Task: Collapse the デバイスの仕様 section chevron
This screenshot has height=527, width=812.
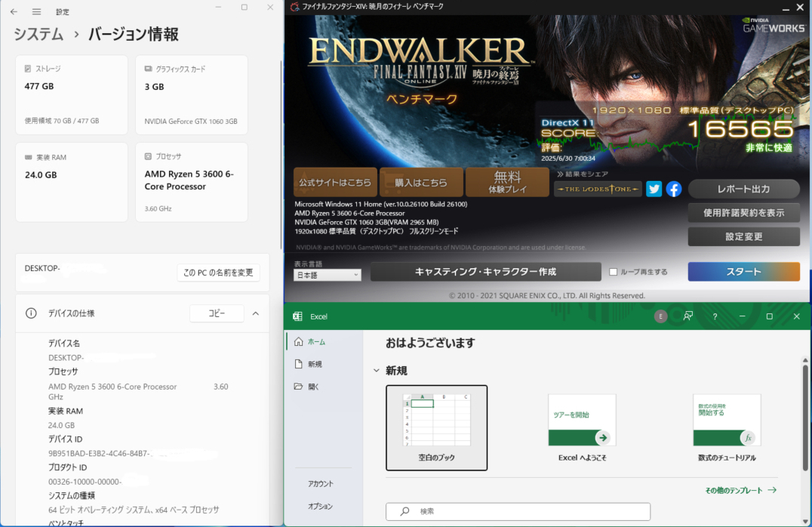Action: 256,313
